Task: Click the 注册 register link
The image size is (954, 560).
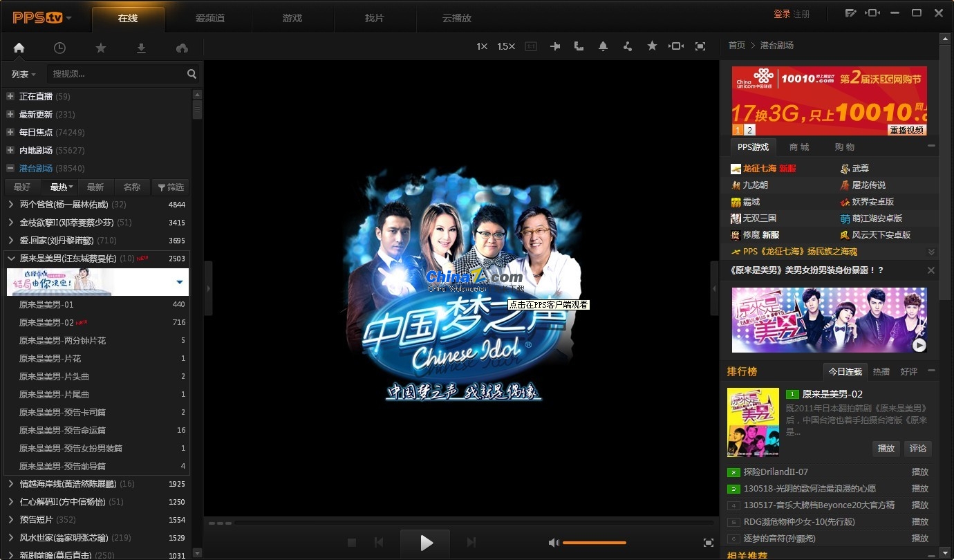Action: coord(801,15)
